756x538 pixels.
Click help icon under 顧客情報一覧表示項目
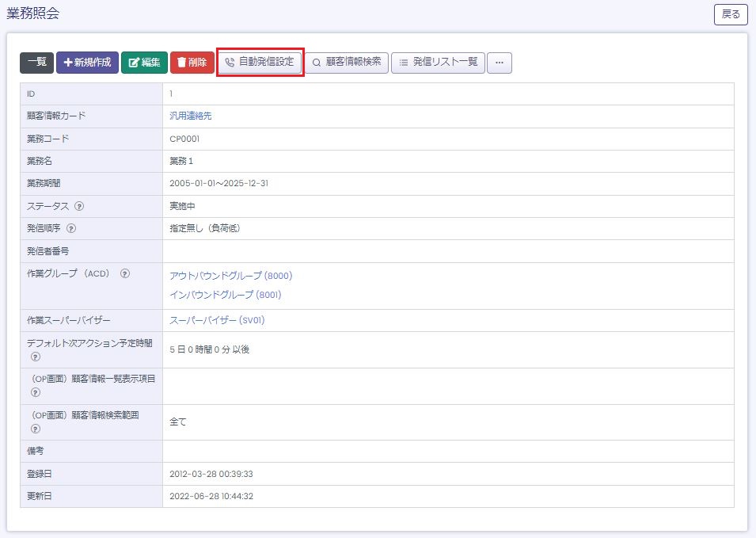(x=36, y=393)
